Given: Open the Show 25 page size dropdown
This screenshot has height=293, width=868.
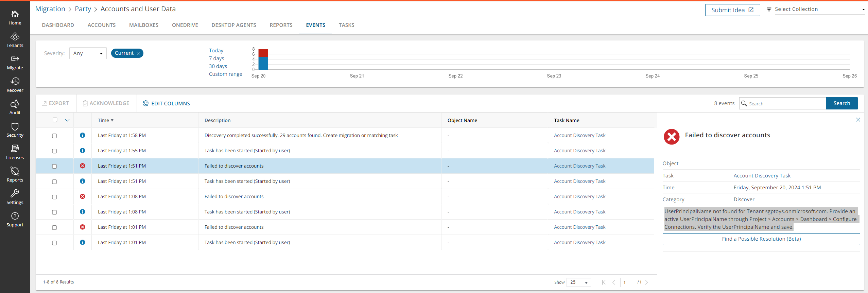Looking at the screenshot, I should point(578,282).
